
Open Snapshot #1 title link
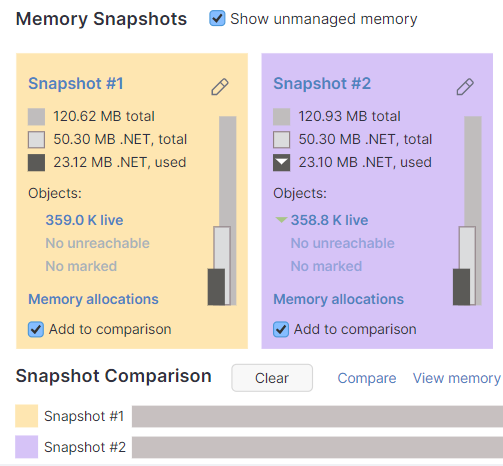coord(76,83)
